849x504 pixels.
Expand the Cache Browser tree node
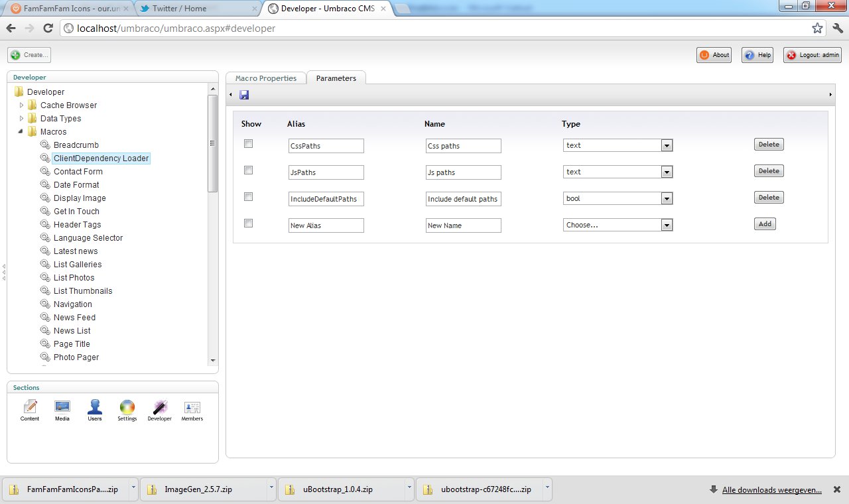click(x=21, y=105)
